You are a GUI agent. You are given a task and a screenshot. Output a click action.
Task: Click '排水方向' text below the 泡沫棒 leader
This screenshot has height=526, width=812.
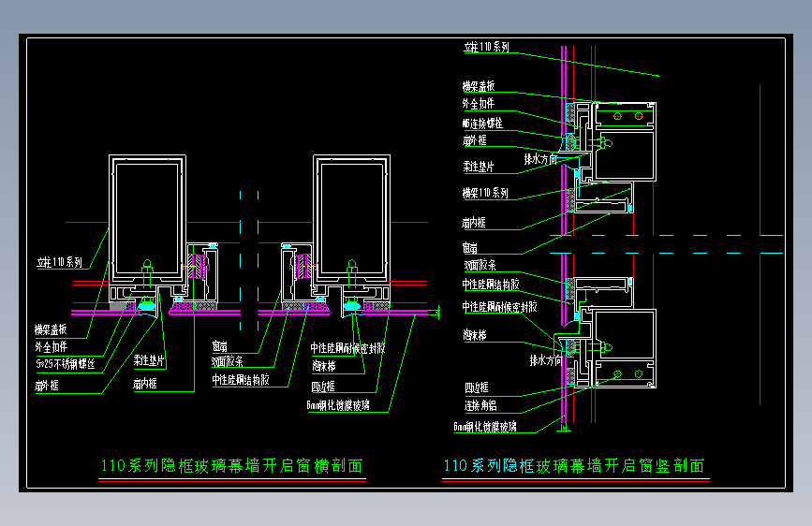tap(546, 360)
